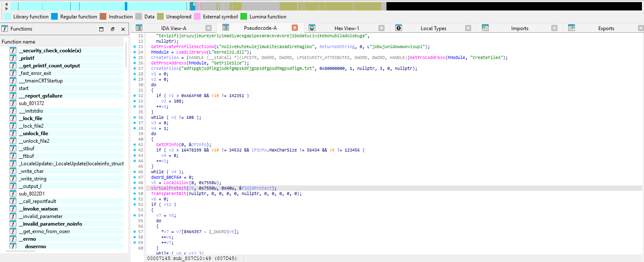Open the Imports tab
644x262 pixels.
pos(520,28)
